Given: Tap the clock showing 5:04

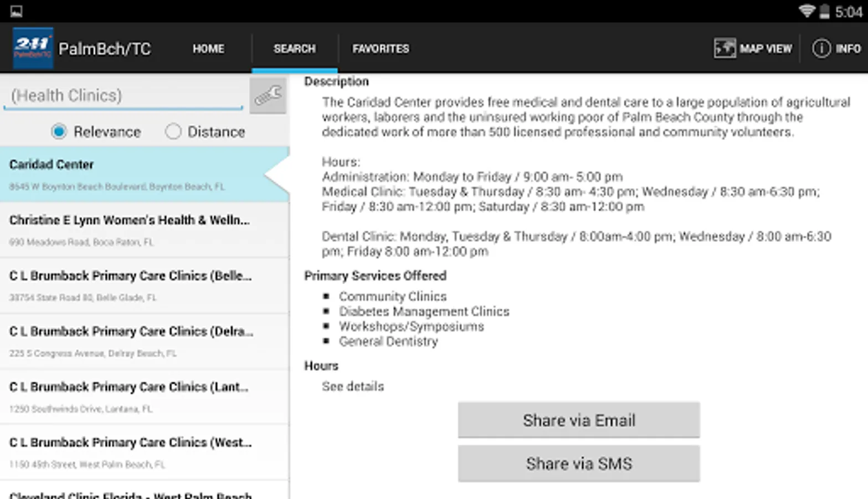Looking at the screenshot, I should [x=849, y=12].
